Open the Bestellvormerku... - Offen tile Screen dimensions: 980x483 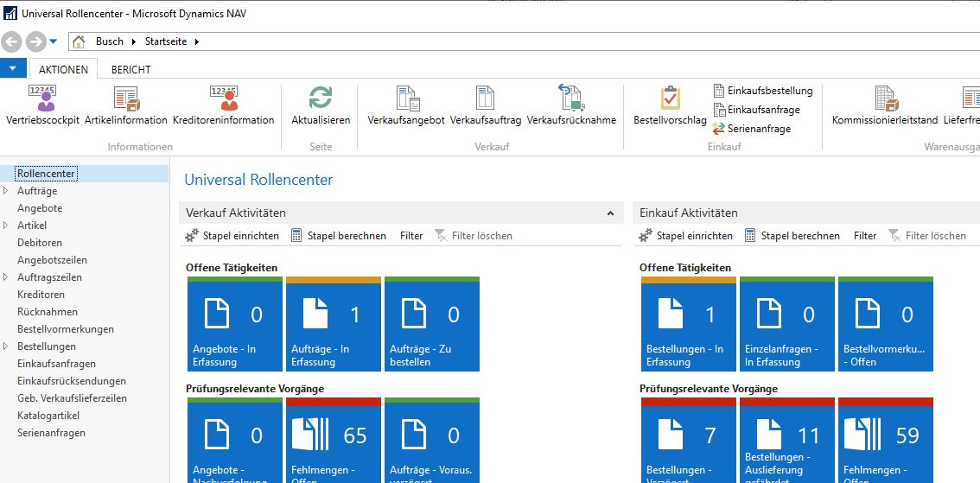(x=886, y=324)
